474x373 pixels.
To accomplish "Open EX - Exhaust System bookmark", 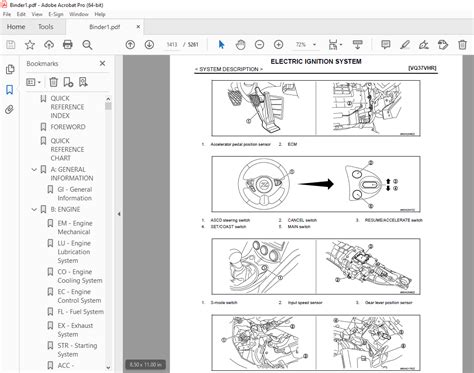I will coord(75,330).
